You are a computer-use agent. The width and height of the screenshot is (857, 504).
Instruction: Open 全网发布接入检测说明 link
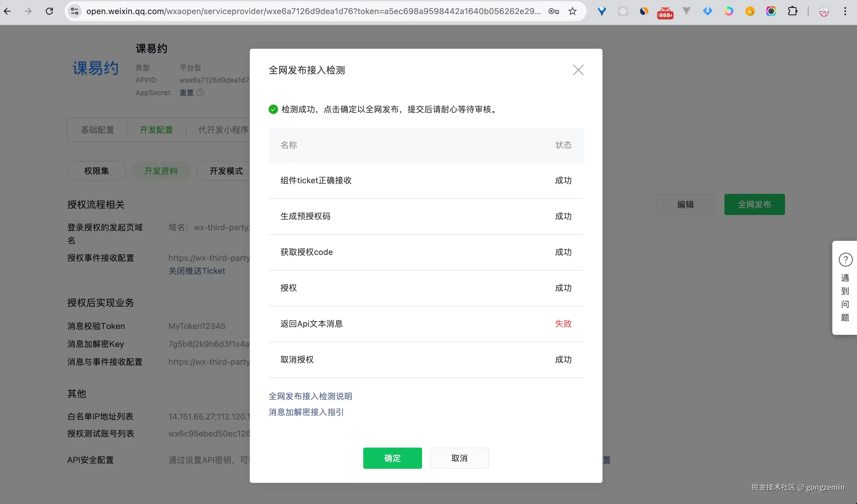tap(310, 396)
